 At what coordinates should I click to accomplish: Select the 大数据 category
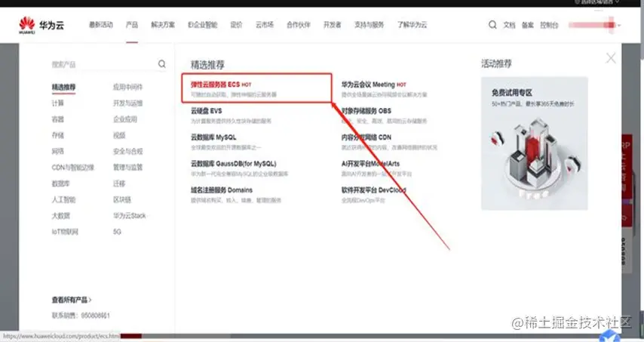tap(61, 215)
